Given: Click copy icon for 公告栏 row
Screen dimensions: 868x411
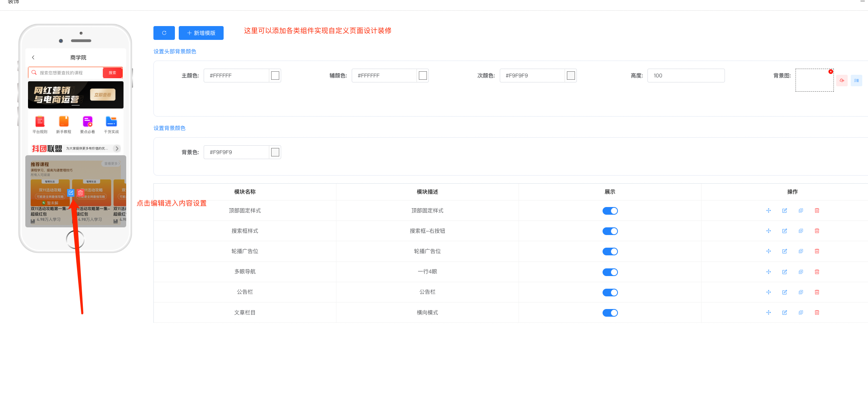Looking at the screenshot, I should click(x=801, y=292).
